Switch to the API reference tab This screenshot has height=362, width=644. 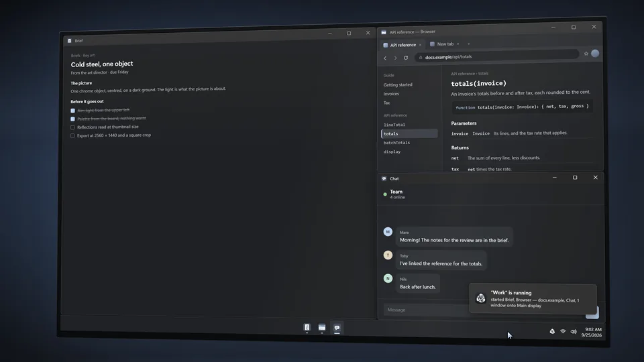click(x=402, y=45)
